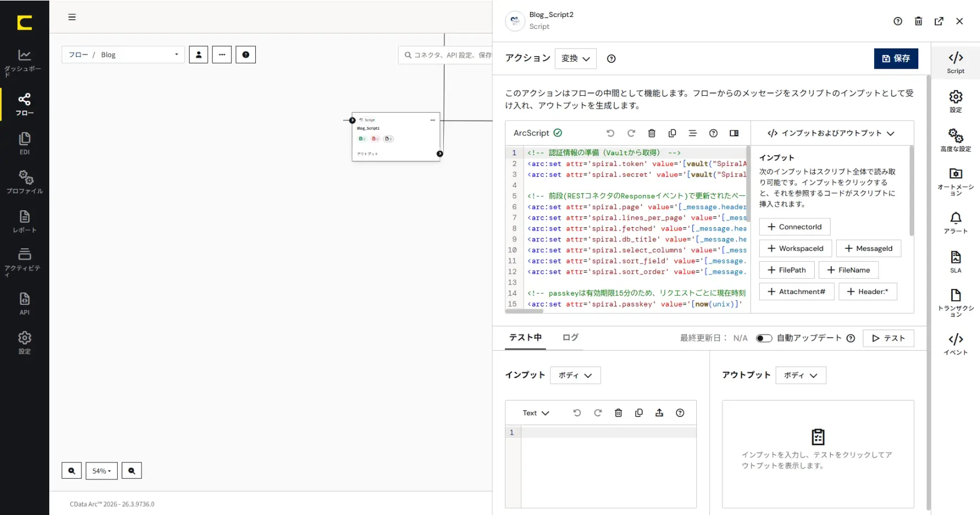Switch to the テスト中 tab
This screenshot has width=980, height=515.
point(525,338)
